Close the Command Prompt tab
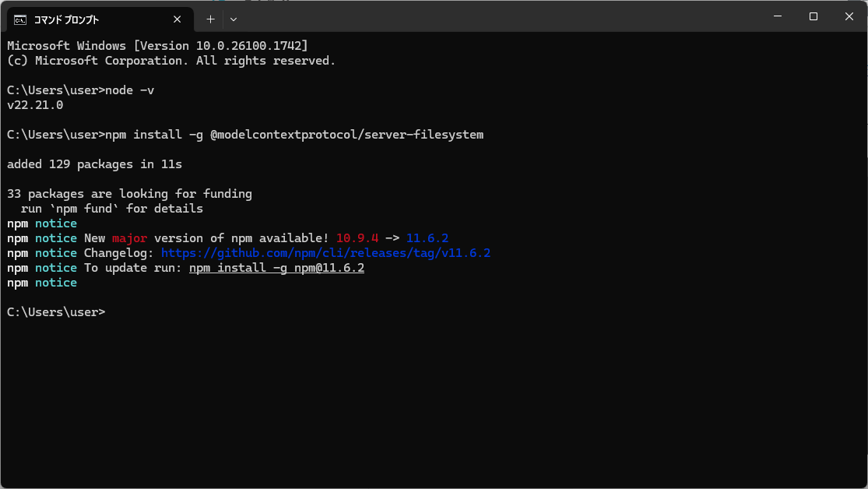Screen dimensions: 868x489 coord(179,19)
